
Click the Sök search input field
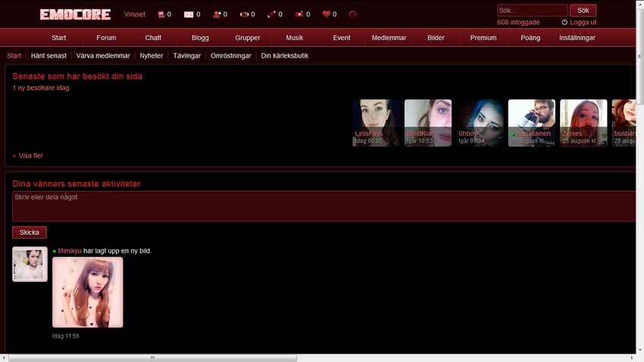532,11
